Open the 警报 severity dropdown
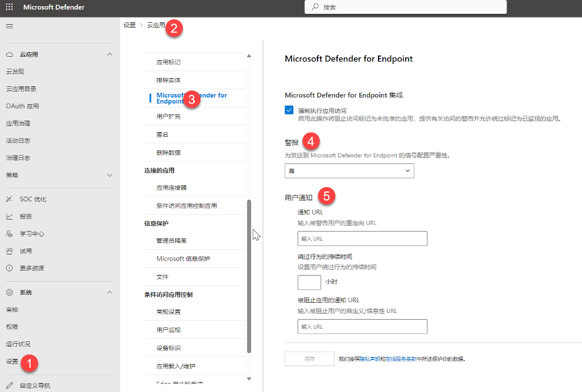582x392 pixels. pyautogui.click(x=350, y=171)
